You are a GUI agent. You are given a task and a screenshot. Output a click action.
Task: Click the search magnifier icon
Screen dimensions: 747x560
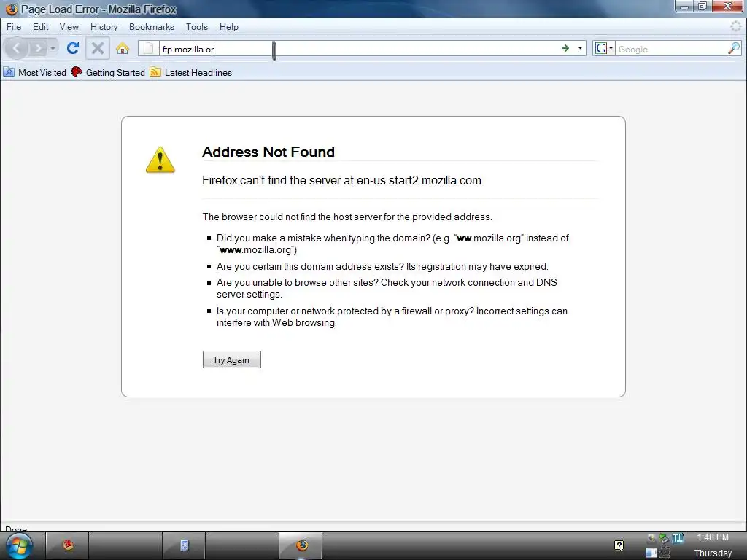[x=734, y=48]
